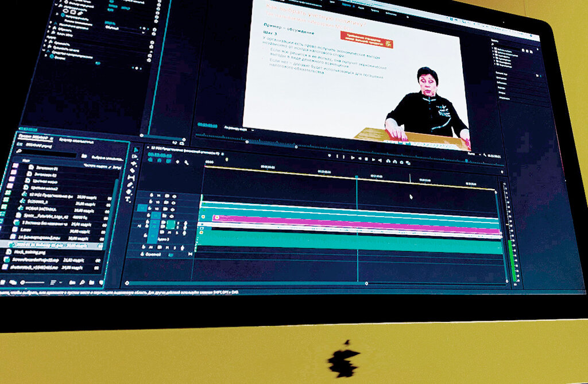Click the sort icons button in Project panel
Image resolution: width=588 pixels, height=384 pixels.
(x=53, y=282)
